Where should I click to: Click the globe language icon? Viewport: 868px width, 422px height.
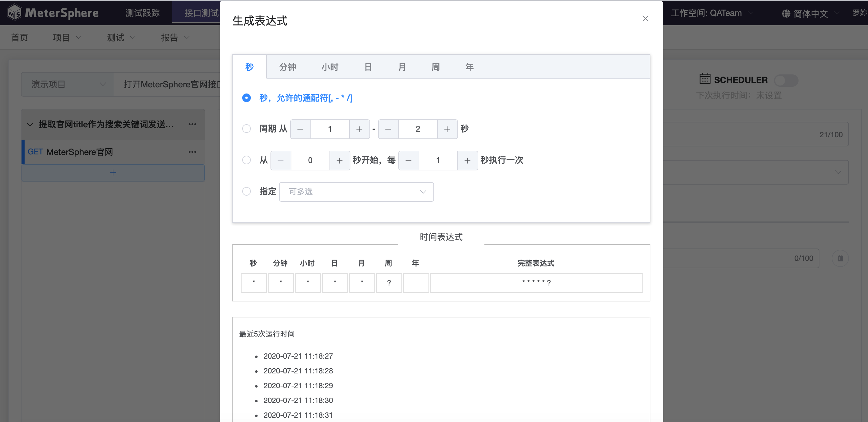coord(786,14)
